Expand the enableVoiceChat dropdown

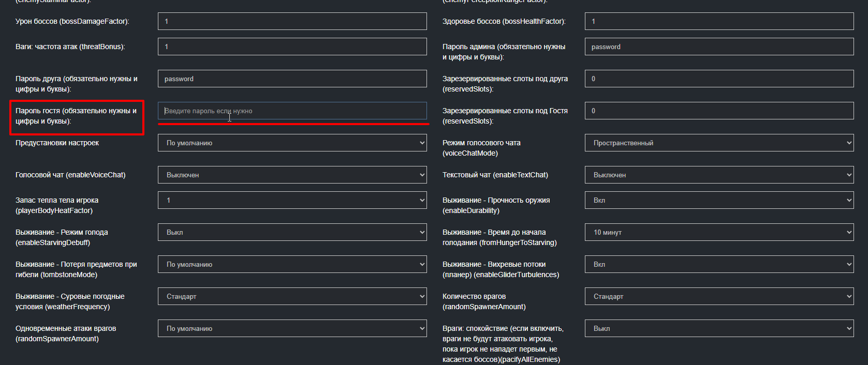(x=292, y=175)
